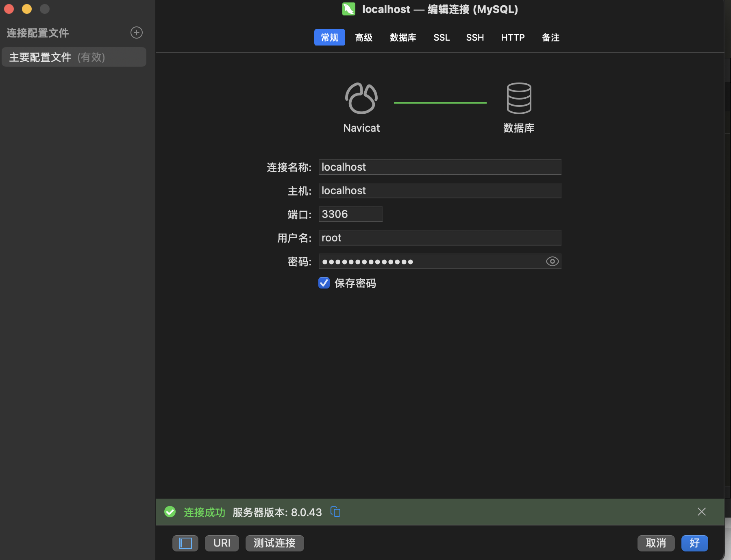Click the 用户名 field containing root

[x=440, y=238]
